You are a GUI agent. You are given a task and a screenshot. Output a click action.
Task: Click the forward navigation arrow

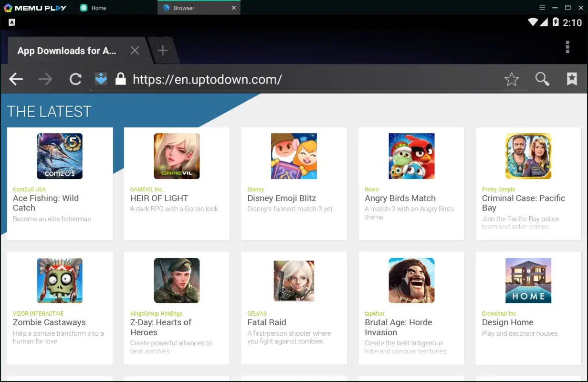[45, 79]
